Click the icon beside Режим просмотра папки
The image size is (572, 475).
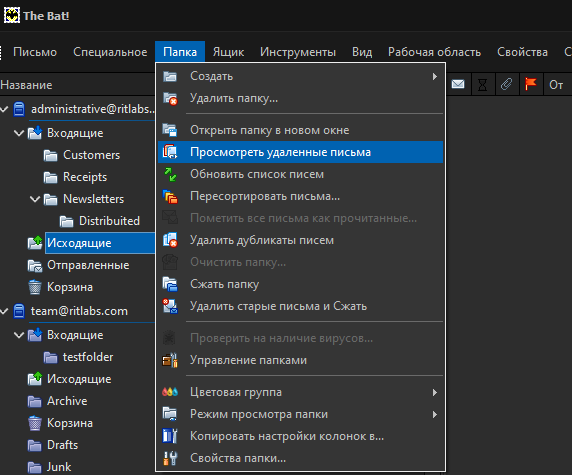point(170,414)
